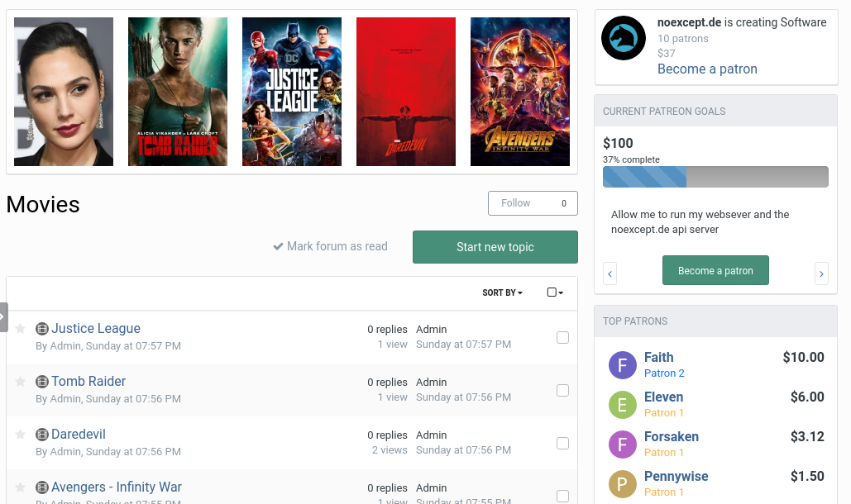Click Admin last poster in Tomb Raider row
This screenshot has width=851, height=504.
point(431,382)
